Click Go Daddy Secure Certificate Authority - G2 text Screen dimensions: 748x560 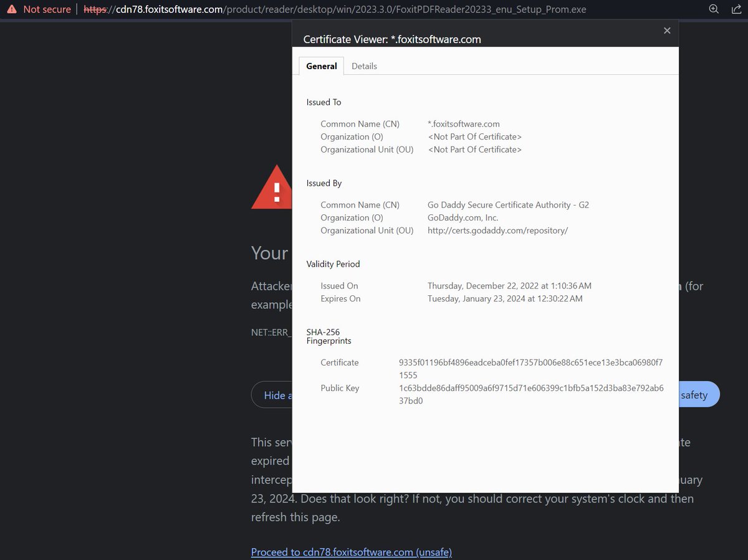coord(508,205)
